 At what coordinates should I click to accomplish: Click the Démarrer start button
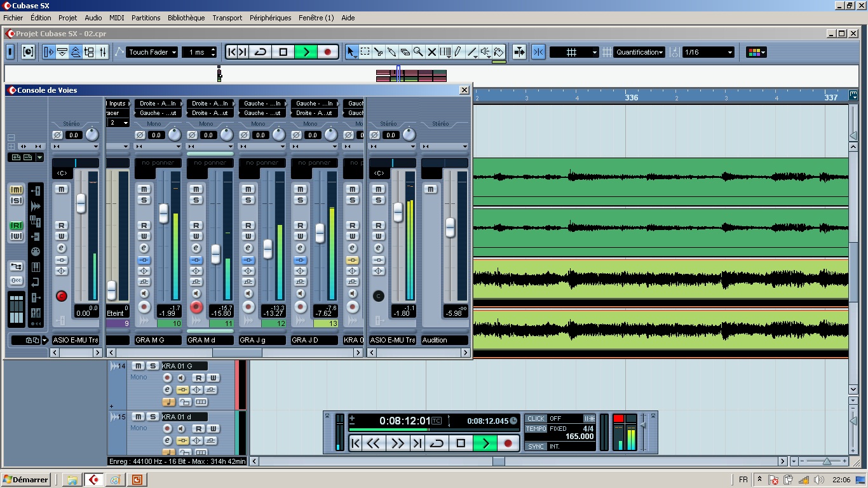pos(26,480)
